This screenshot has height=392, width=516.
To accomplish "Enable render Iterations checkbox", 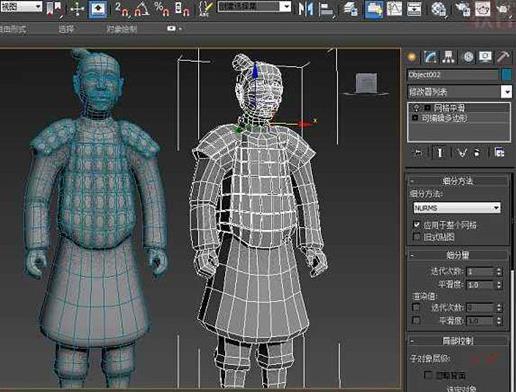I will (x=416, y=307).
